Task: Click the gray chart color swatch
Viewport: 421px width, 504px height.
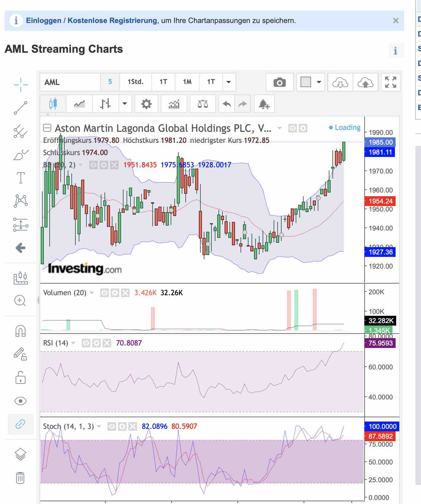Action: coord(305,82)
